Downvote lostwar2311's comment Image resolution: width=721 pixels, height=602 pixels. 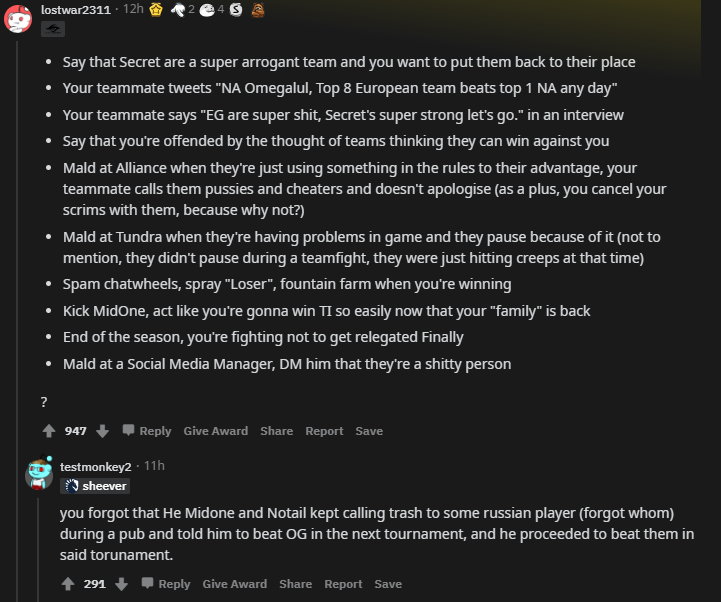[103, 431]
